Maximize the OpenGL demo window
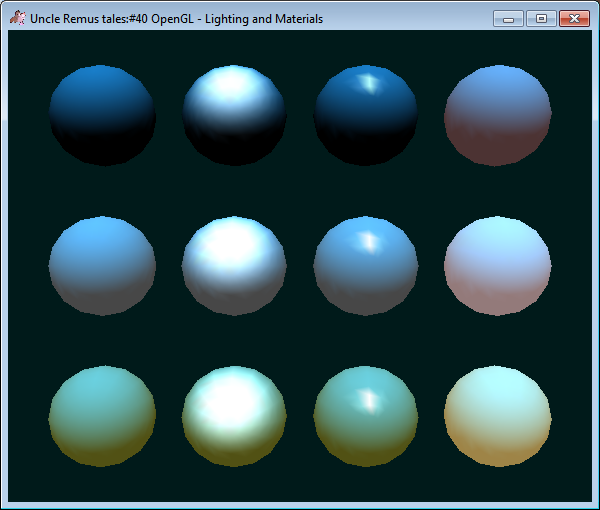 click(541, 18)
